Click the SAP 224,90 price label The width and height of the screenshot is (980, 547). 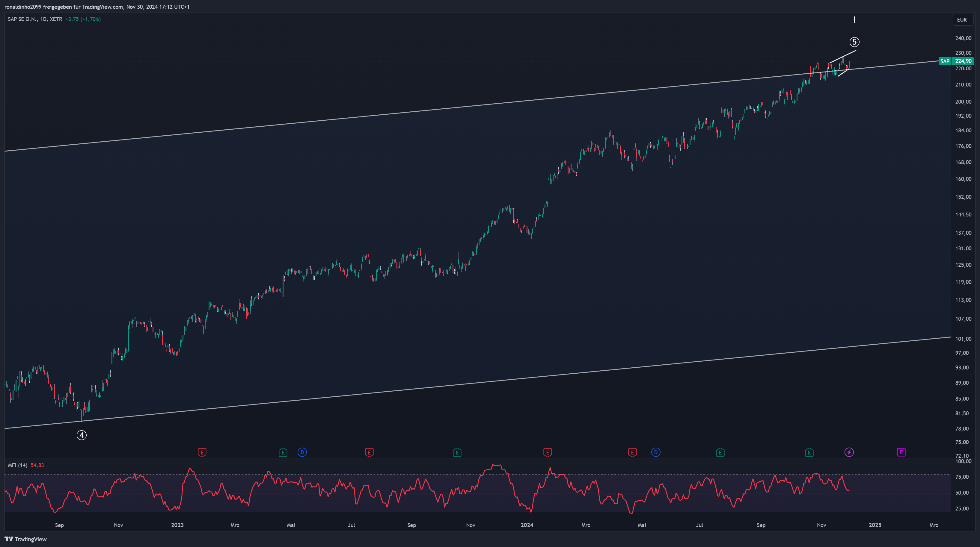(956, 61)
